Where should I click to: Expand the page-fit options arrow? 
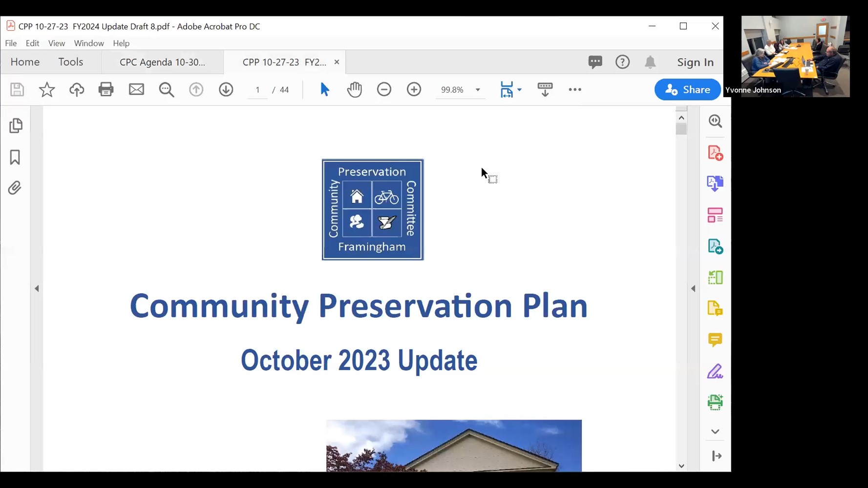[519, 89]
